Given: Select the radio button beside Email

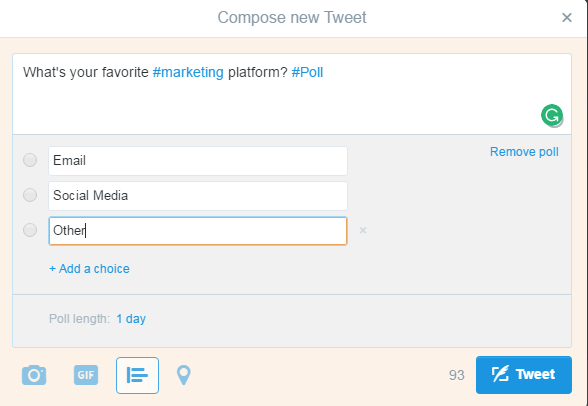Looking at the screenshot, I should 30,160.
